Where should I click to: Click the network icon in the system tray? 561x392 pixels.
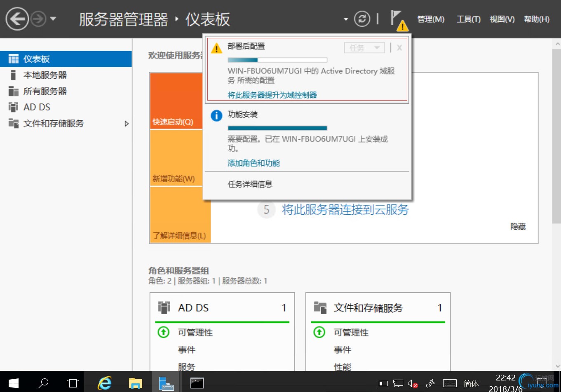pyautogui.click(x=398, y=384)
